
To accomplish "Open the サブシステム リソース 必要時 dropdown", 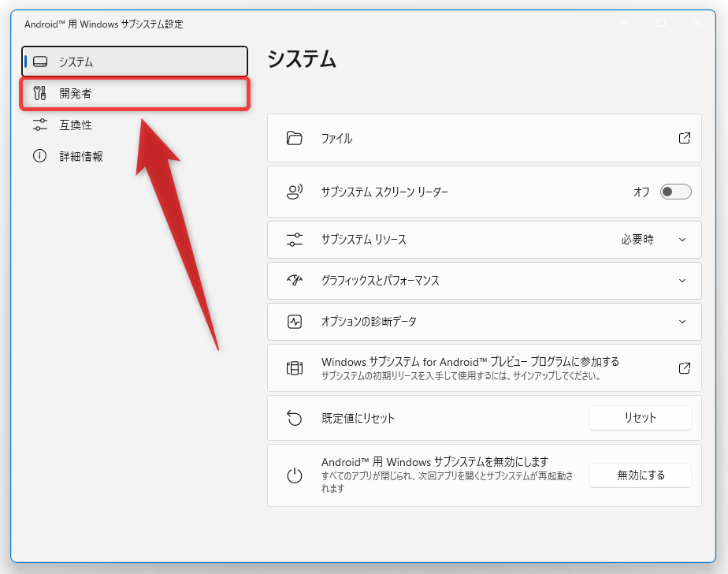I will point(654,240).
